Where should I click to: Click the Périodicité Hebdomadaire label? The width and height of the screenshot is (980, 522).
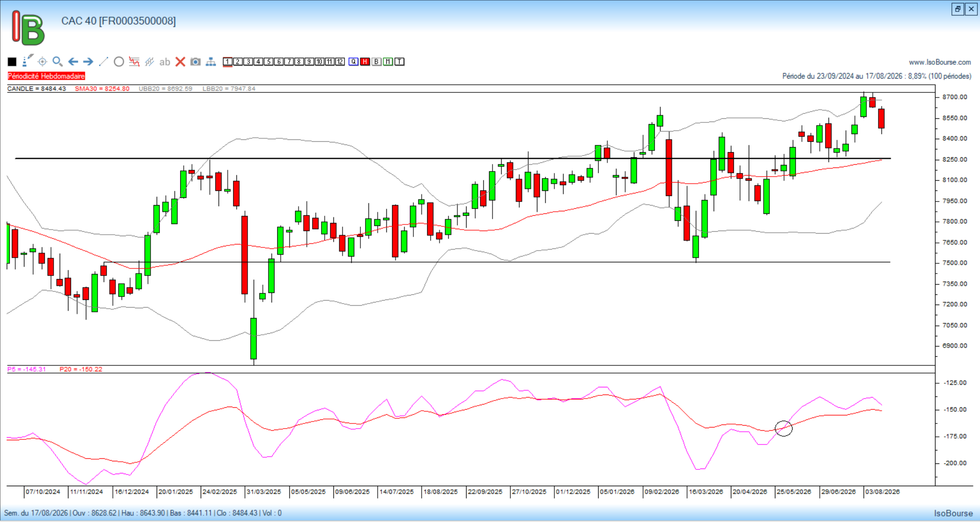(x=46, y=76)
